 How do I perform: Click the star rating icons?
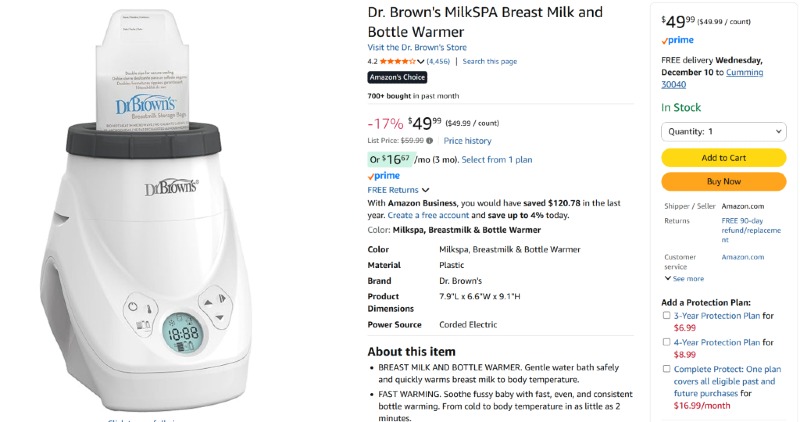click(397, 61)
